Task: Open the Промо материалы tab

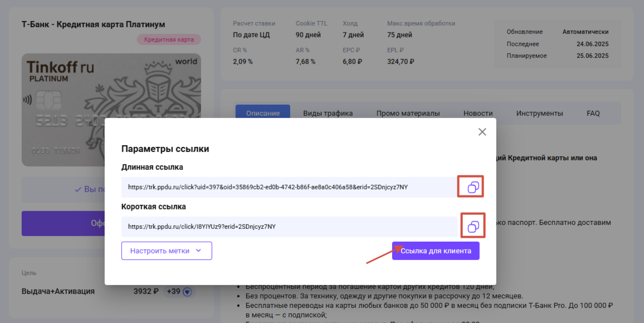Action: (408, 113)
